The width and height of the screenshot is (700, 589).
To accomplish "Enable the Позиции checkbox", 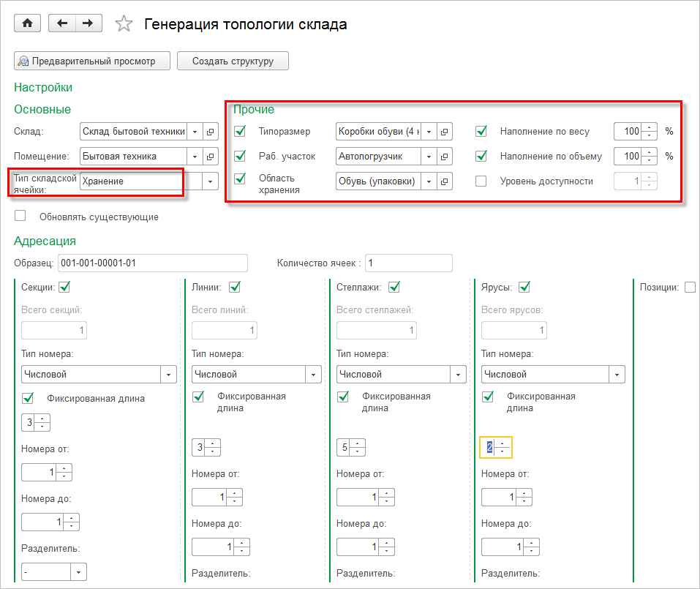I will pos(690,288).
